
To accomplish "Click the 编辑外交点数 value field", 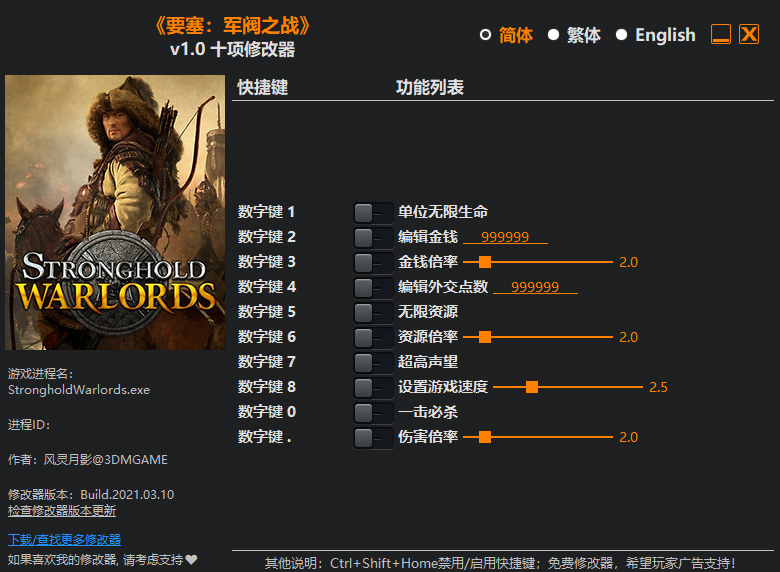I will (535, 287).
